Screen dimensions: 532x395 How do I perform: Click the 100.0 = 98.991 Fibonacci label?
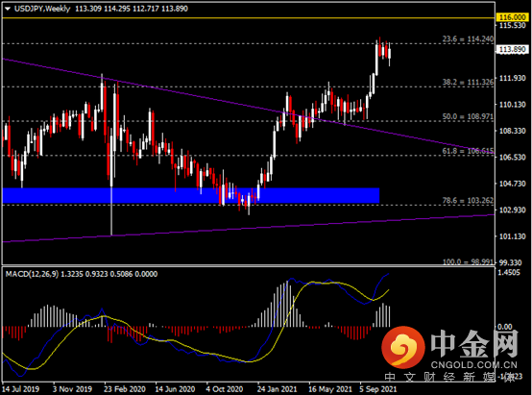(x=468, y=261)
